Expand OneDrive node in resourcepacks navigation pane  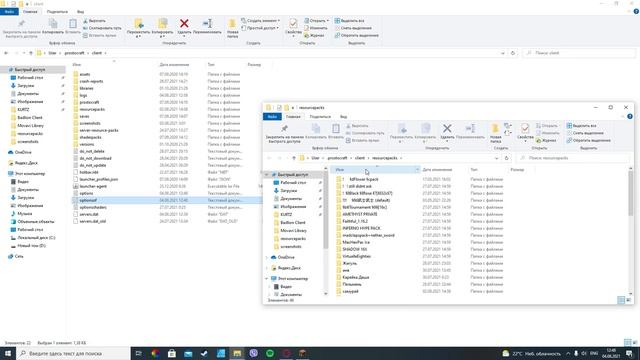[267, 258]
